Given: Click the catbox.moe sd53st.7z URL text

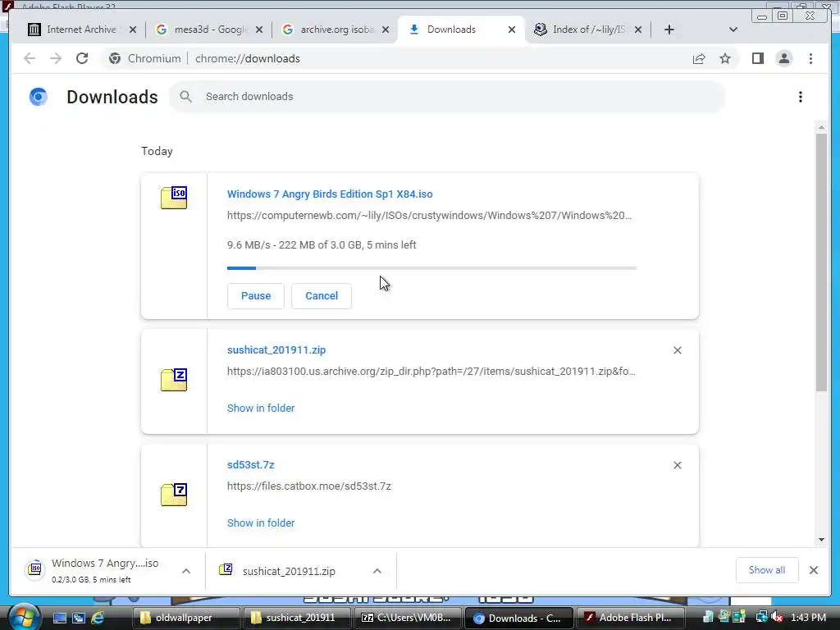Looking at the screenshot, I should (309, 486).
